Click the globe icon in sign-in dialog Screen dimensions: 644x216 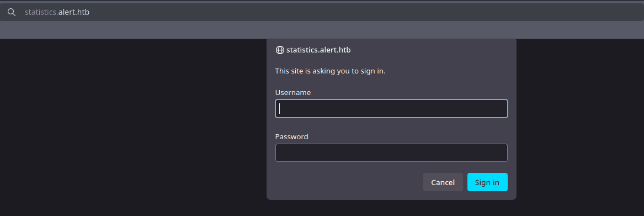pos(280,50)
